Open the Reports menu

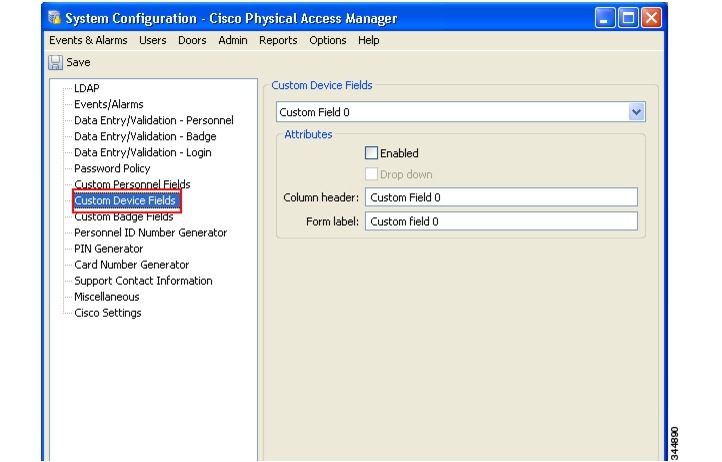278,40
